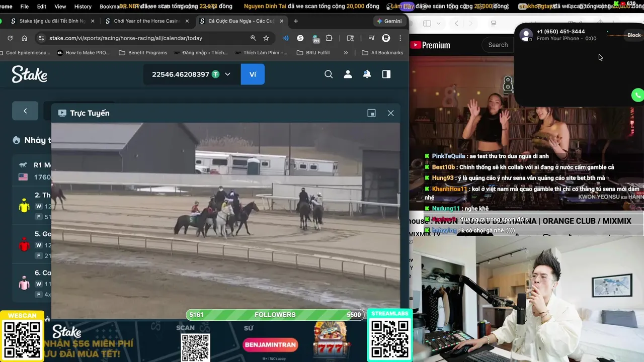Click the caller avatar in call notification
Screen dimensions: 644x362
click(x=526, y=35)
